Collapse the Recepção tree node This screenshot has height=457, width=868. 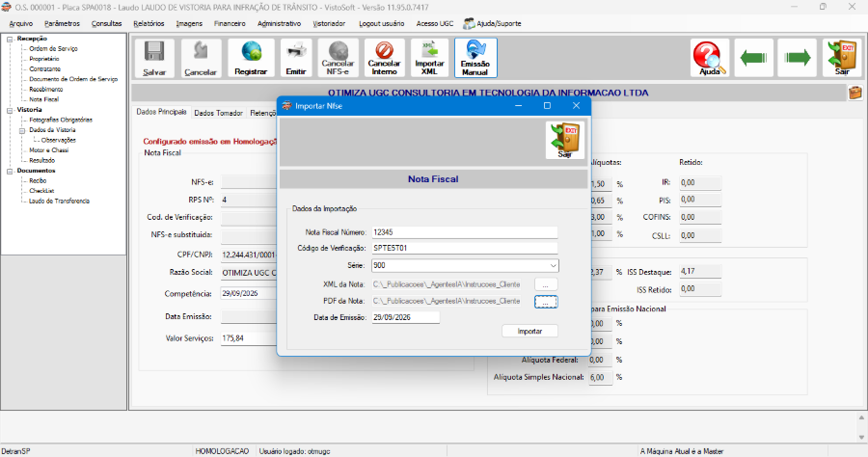10,39
